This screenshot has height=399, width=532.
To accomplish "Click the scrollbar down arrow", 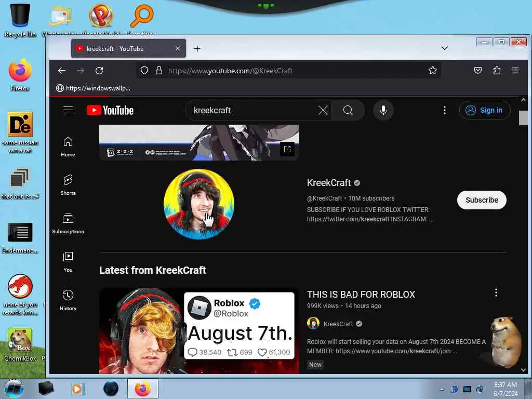I will tap(523, 370).
